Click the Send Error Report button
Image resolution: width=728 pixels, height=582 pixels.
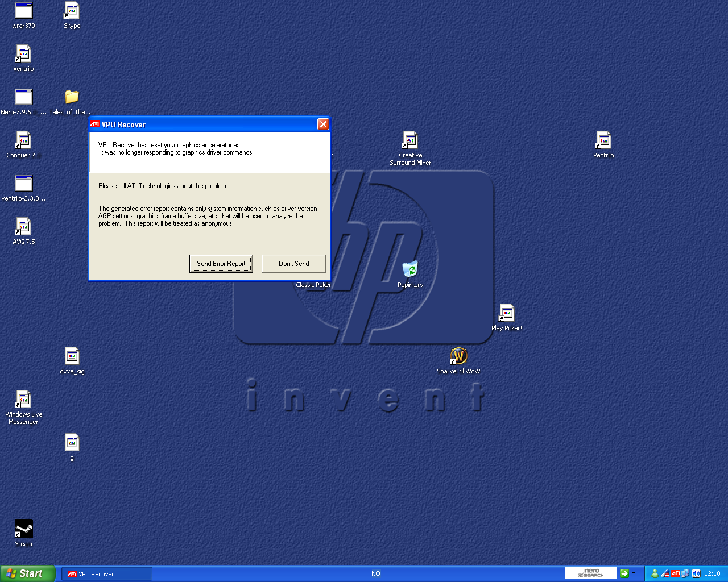coord(221,264)
